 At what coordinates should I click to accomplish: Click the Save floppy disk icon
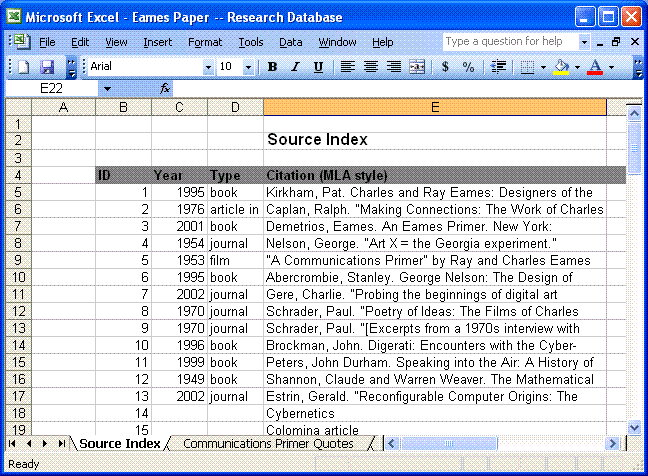pyautogui.click(x=47, y=67)
